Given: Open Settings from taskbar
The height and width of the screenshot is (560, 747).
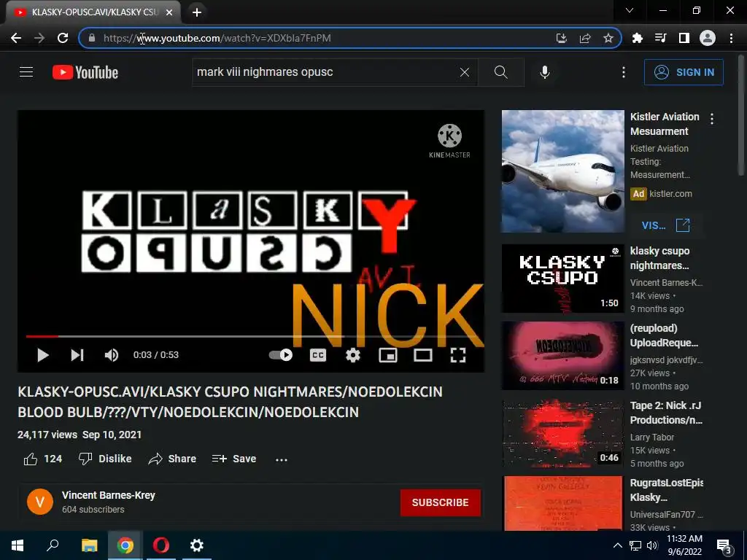Looking at the screenshot, I should click(x=197, y=545).
